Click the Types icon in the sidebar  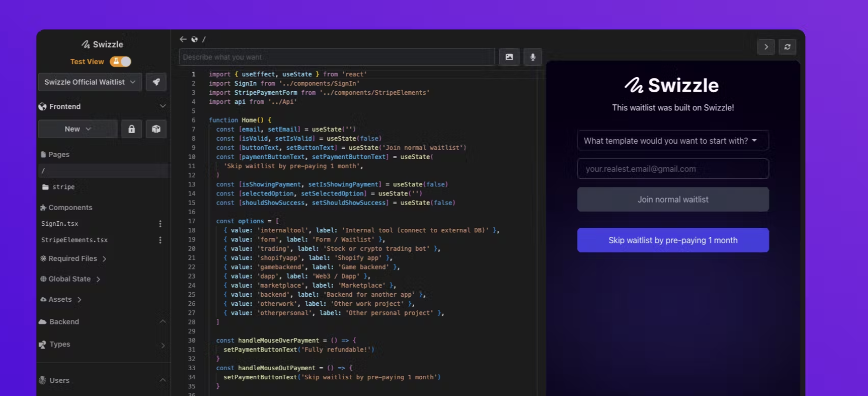pyautogui.click(x=43, y=344)
